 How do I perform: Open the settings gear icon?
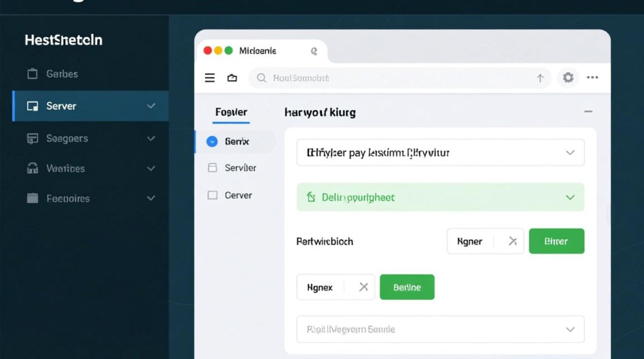pos(568,78)
